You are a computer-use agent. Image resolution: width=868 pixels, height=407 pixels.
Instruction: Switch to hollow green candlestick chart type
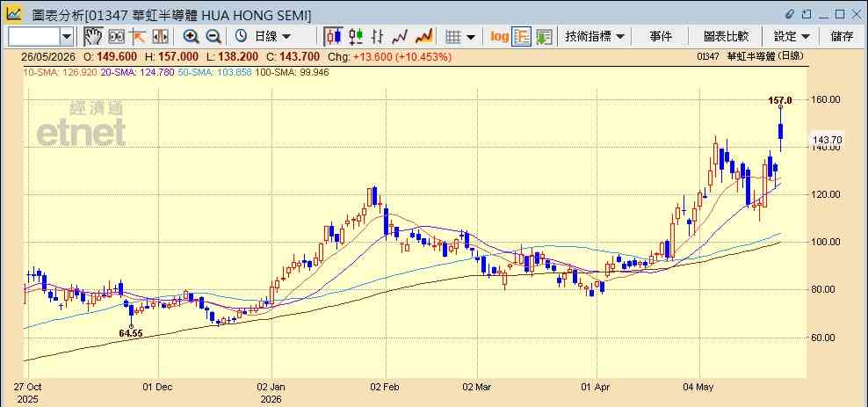point(356,37)
